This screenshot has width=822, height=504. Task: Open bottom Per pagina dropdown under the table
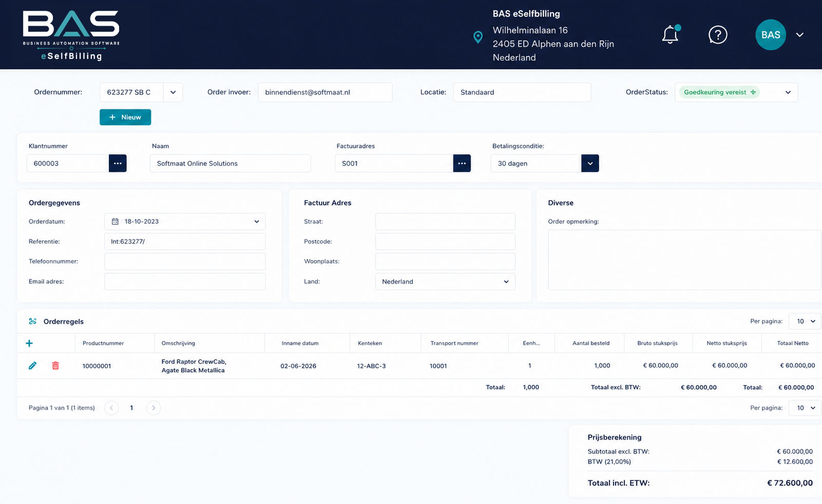pos(805,408)
